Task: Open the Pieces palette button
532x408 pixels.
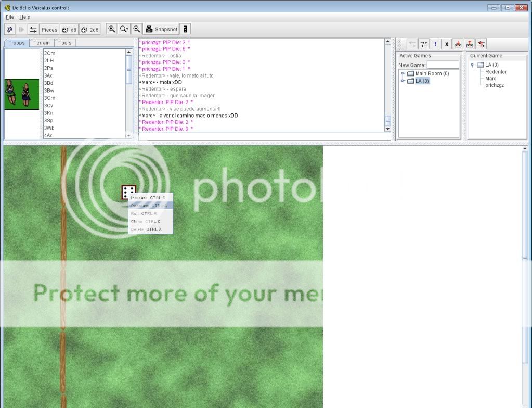Action: point(49,30)
